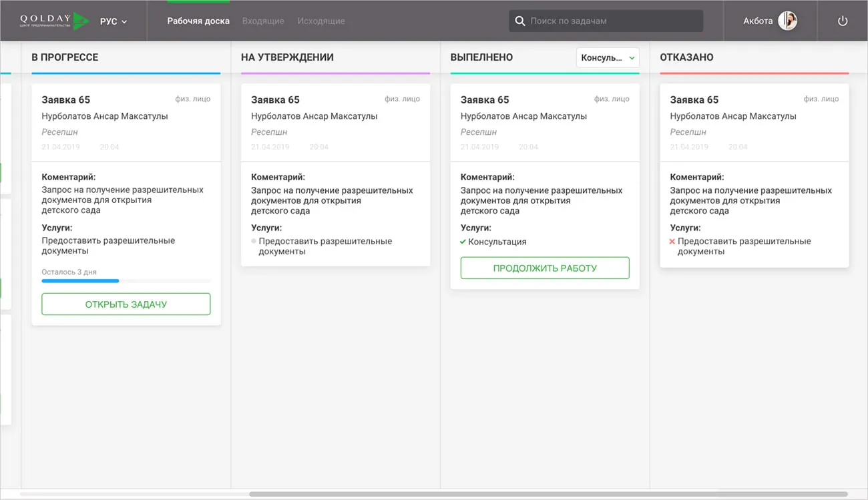The image size is (868, 500).
Task: Click the search magnifier icon
Action: click(x=520, y=21)
